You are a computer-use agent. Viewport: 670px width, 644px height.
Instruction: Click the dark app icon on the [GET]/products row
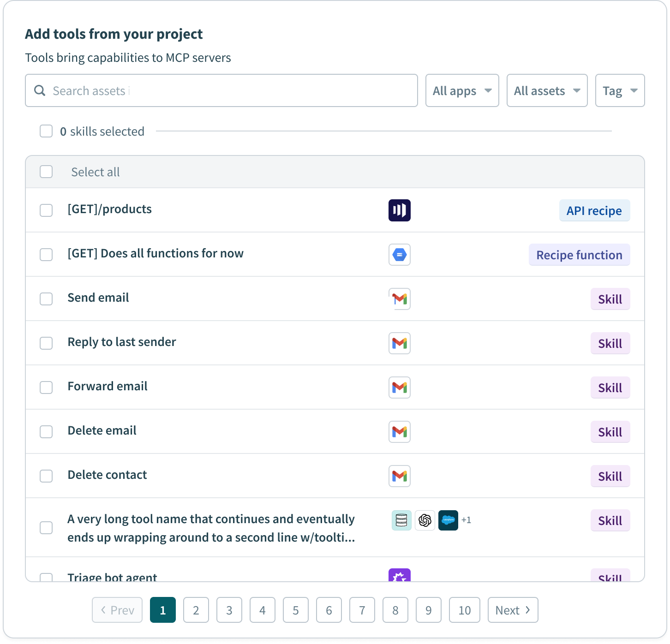click(400, 210)
